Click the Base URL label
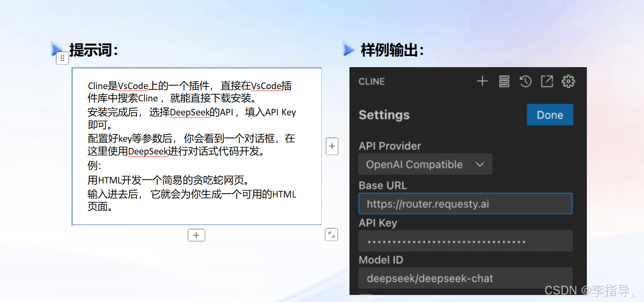 click(x=383, y=185)
